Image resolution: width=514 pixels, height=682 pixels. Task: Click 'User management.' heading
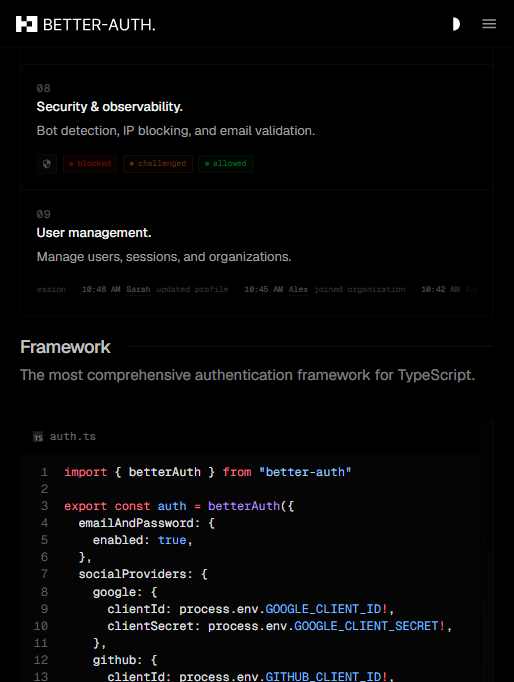(x=94, y=233)
